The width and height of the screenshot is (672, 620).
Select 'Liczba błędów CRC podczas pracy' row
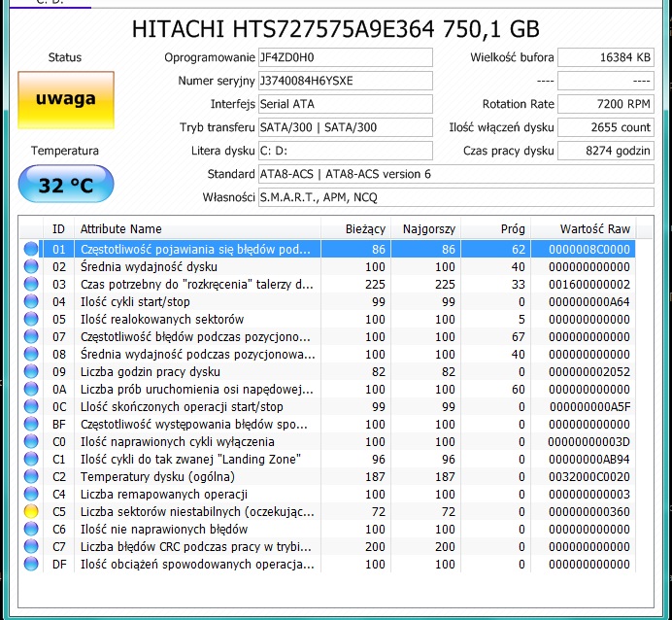pos(328,547)
